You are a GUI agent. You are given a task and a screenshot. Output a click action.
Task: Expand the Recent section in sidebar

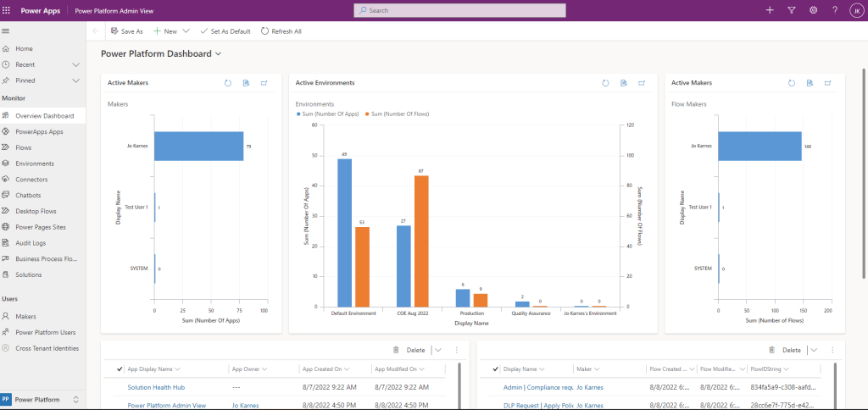pyautogui.click(x=76, y=64)
